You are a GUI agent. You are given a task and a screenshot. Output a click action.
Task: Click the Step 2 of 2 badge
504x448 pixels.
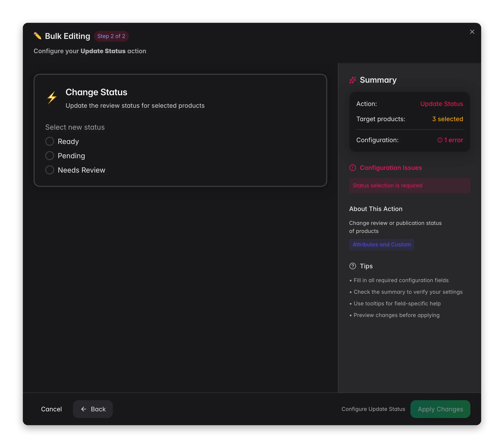click(111, 36)
